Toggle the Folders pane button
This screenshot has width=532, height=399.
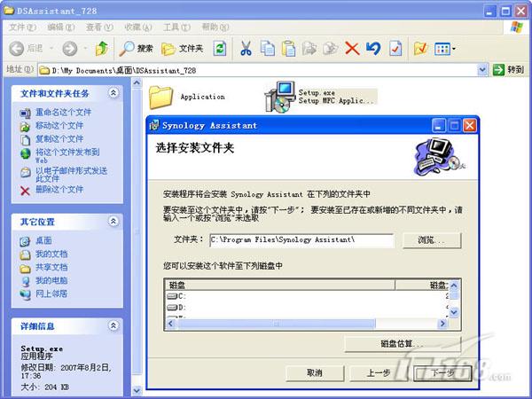pyautogui.click(x=182, y=49)
